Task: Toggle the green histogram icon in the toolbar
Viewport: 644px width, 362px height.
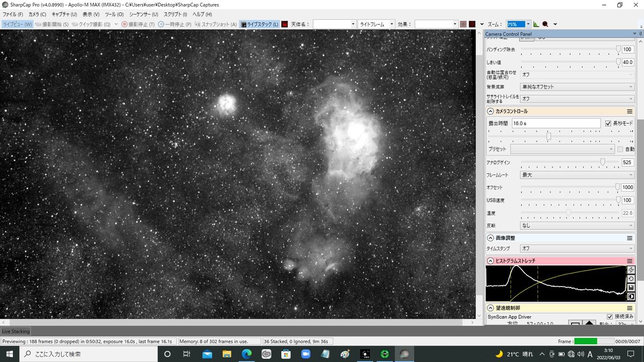Action: tap(536, 24)
